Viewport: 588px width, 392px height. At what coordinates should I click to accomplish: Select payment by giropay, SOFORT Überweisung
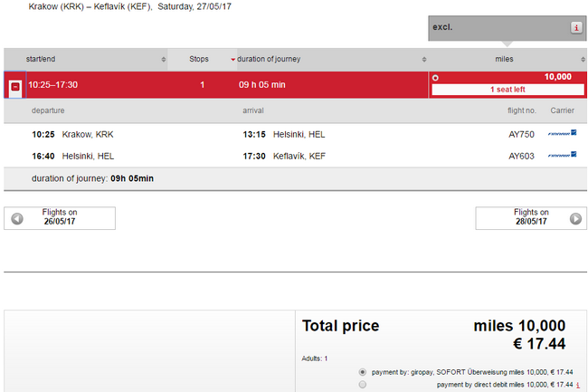[x=362, y=372]
